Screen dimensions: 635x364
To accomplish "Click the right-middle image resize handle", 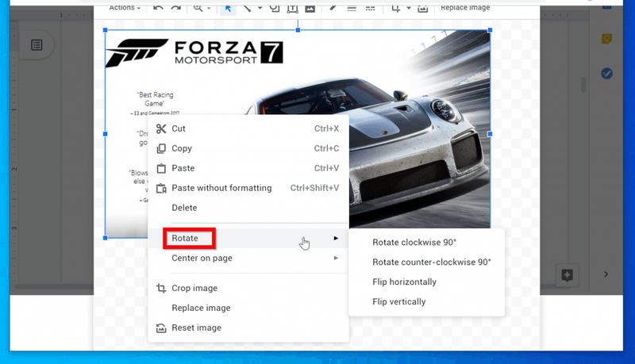I will coord(490,134).
